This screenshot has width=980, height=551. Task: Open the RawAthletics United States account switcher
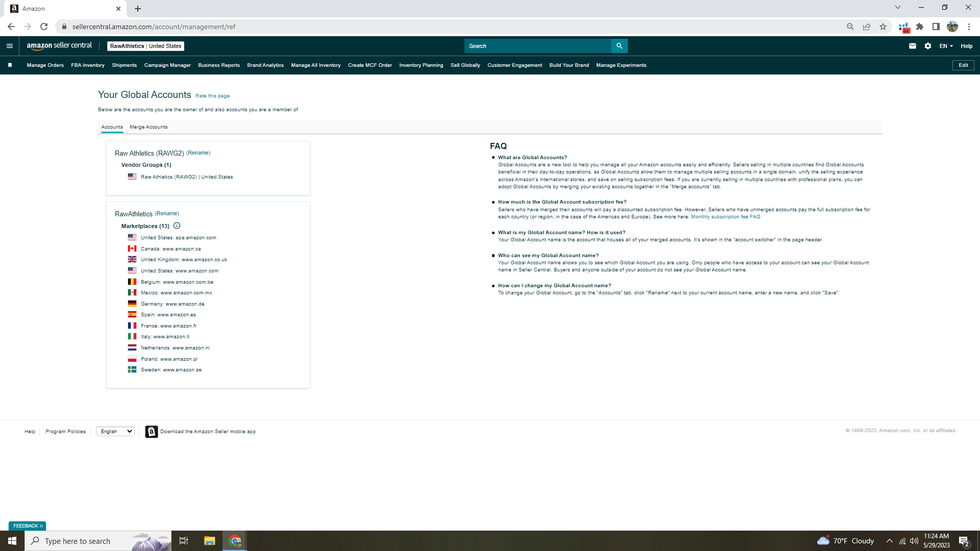click(x=145, y=46)
